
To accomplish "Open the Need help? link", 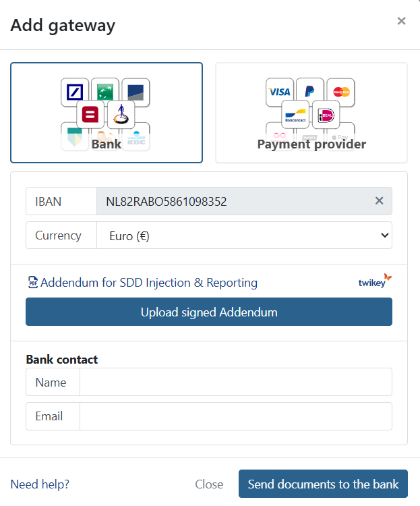I will (x=40, y=484).
